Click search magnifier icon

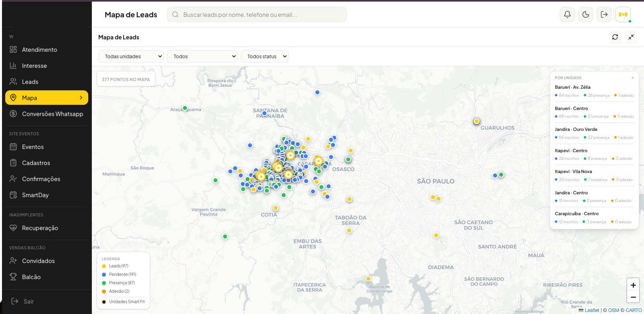175,14
